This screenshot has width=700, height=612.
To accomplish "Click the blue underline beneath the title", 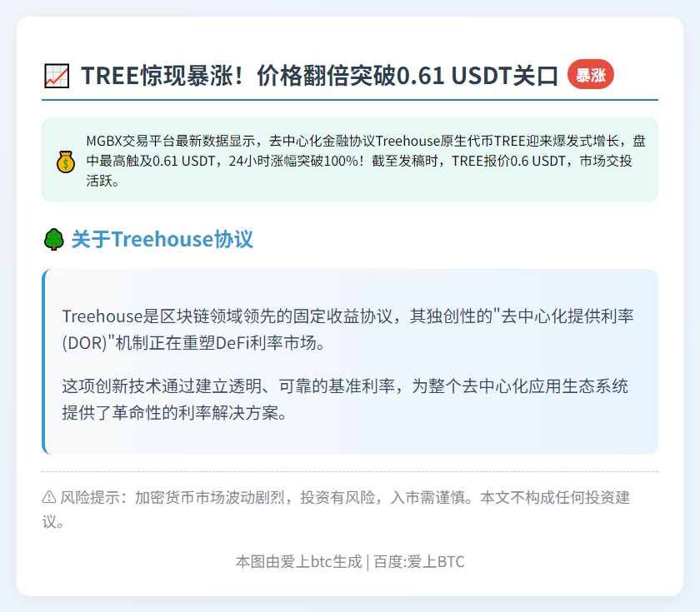I will (350, 100).
